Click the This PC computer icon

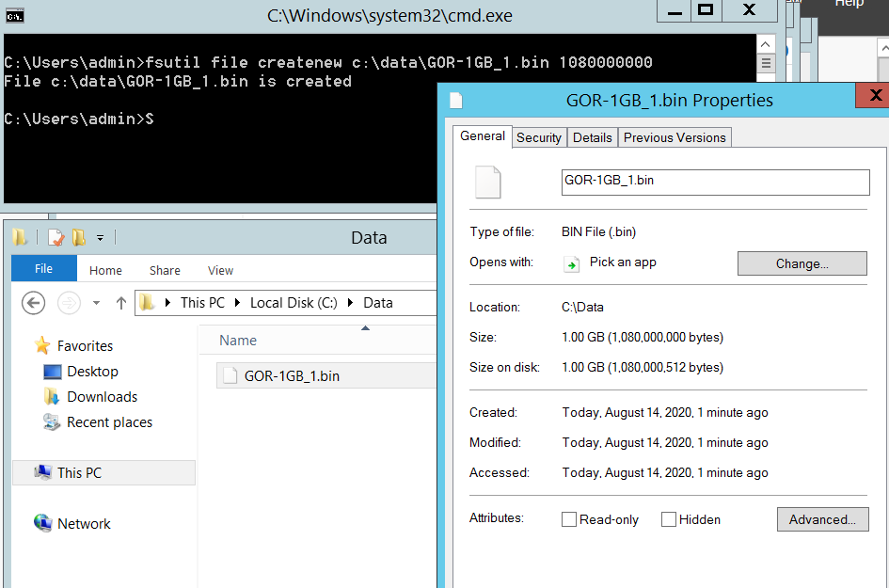pyautogui.click(x=43, y=471)
